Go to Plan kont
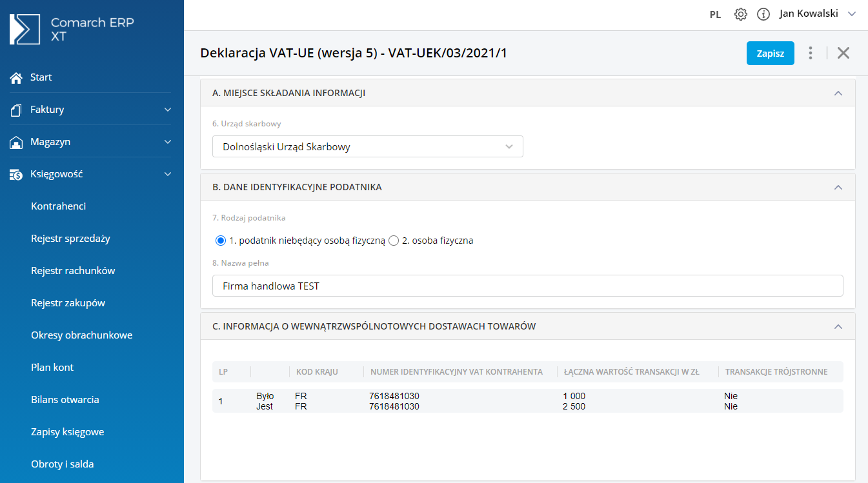This screenshot has width=868, height=483. pyautogui.click(x=52, y=368)
